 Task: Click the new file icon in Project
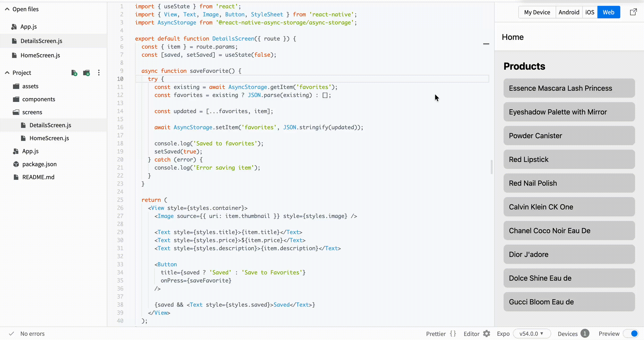click(74, 73)
